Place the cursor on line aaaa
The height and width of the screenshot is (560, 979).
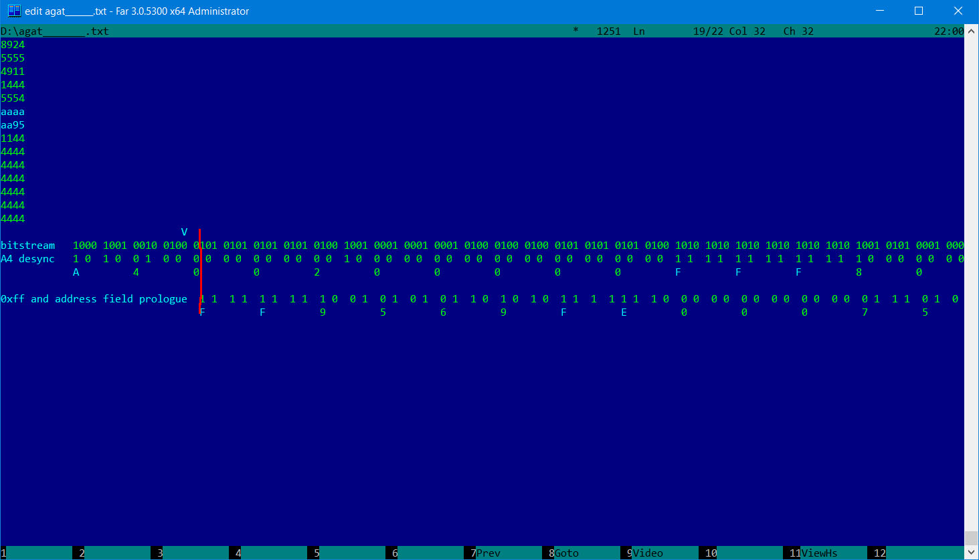[x=13, y=112]
